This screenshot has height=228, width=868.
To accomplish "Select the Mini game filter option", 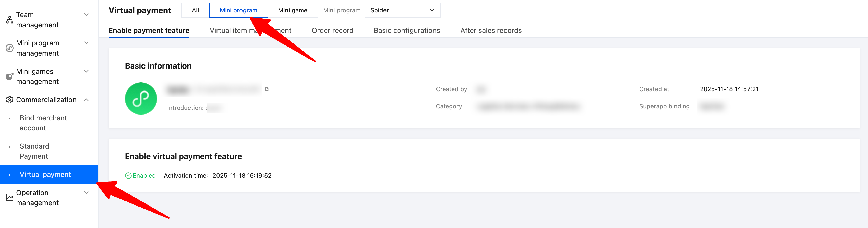I will coord(293,10).
